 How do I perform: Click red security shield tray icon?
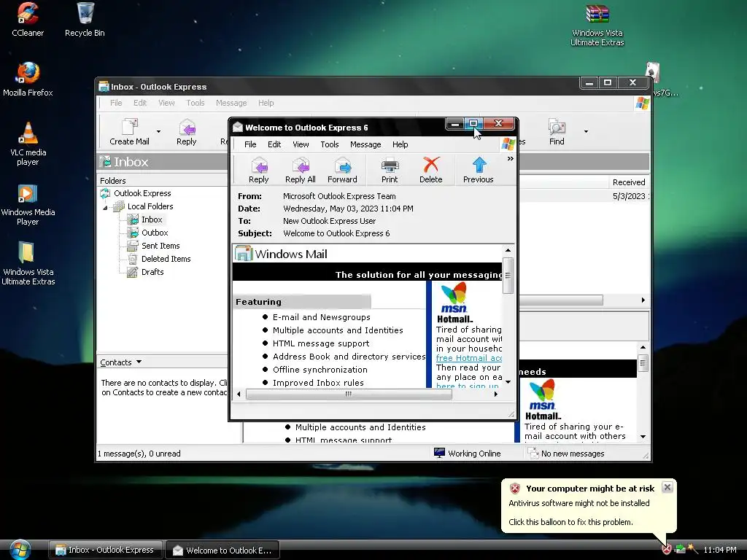tap(667, 550)
